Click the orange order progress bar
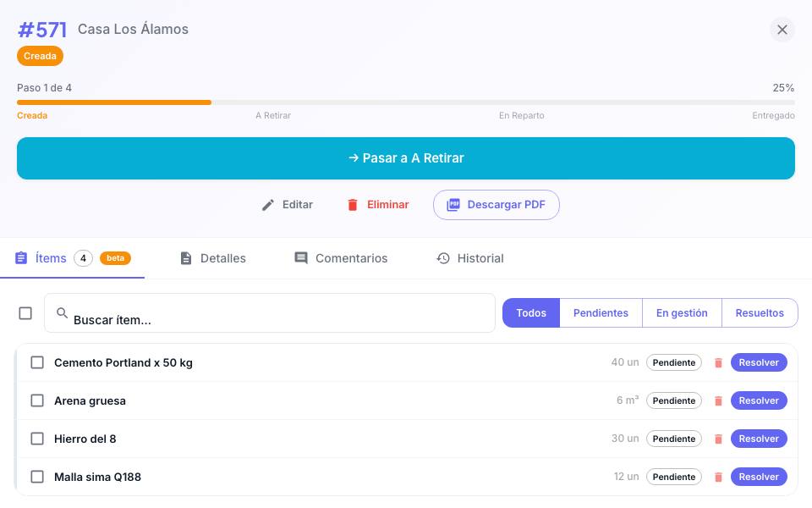The width and height of the screenshot is (812, 508). (114, 102)
